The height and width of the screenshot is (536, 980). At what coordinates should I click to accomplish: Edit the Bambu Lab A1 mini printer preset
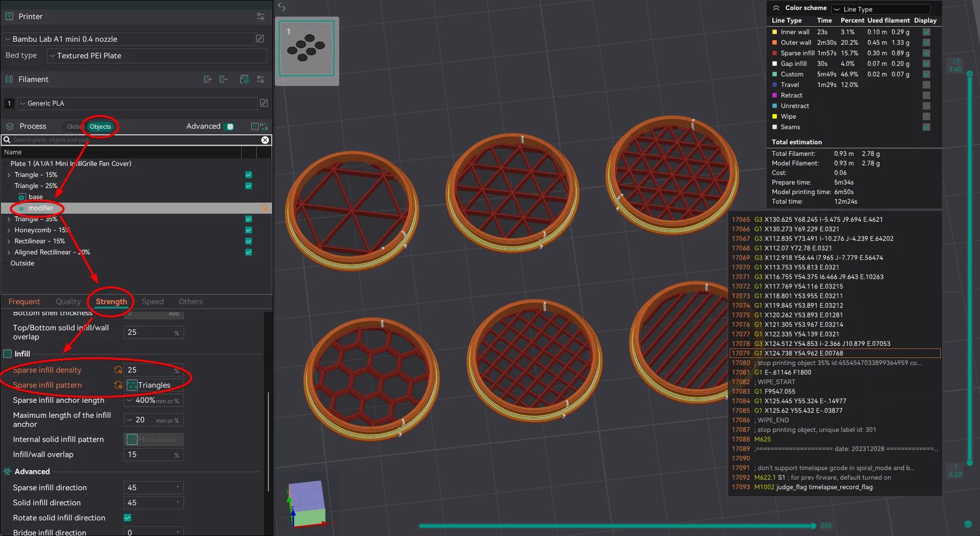[x=260, y=39]
